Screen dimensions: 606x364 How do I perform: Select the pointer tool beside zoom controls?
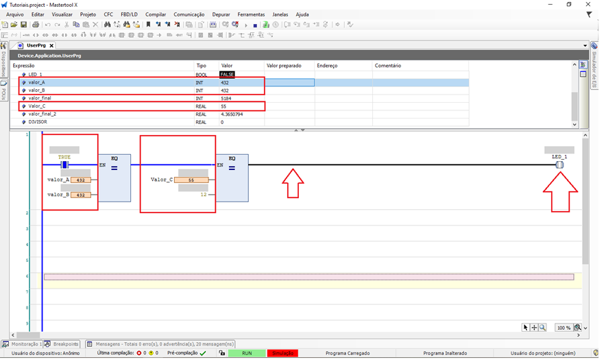click(x=526, y=328)
